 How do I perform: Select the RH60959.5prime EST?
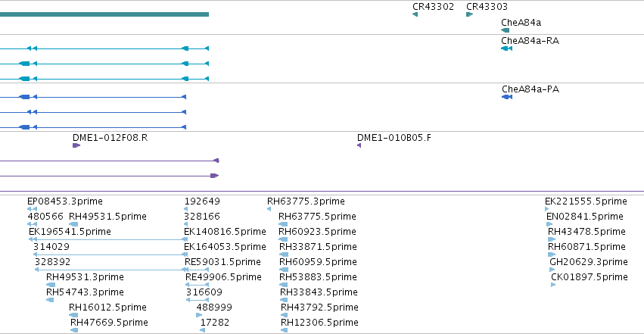pyautogui.click(x=283, y=270)
